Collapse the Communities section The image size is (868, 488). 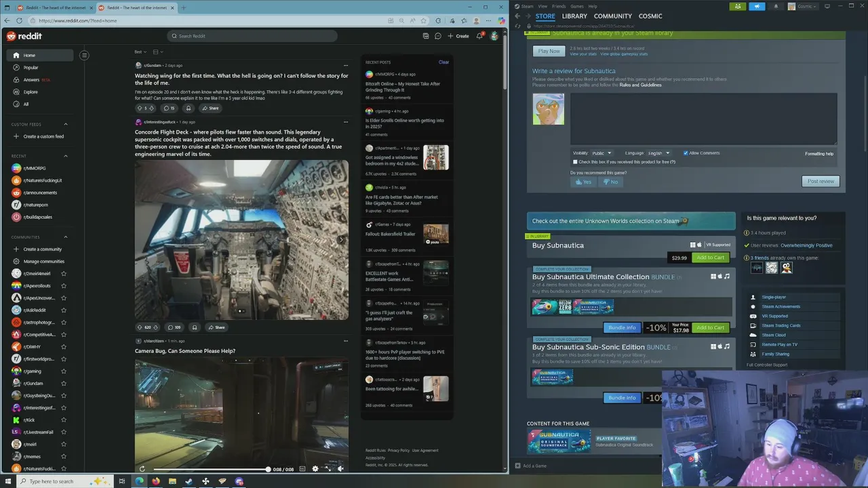(66, 237)
